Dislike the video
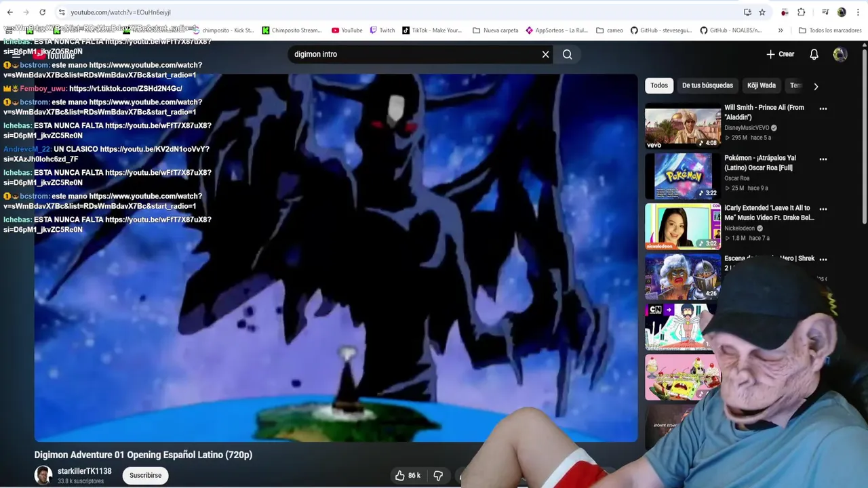The image size is (868, 488). click(438, 476)
